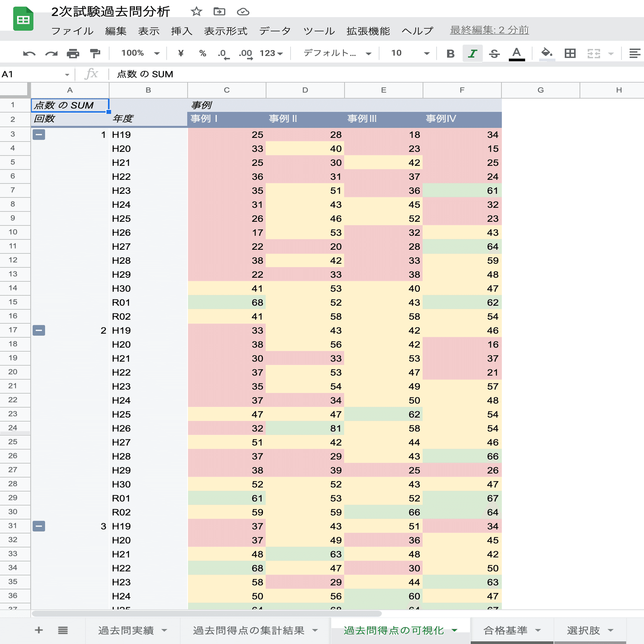This screenshot has height=644, width=644.
Task: Click the document title 2次試験過去問分析
Action: [x=111, y=12]
